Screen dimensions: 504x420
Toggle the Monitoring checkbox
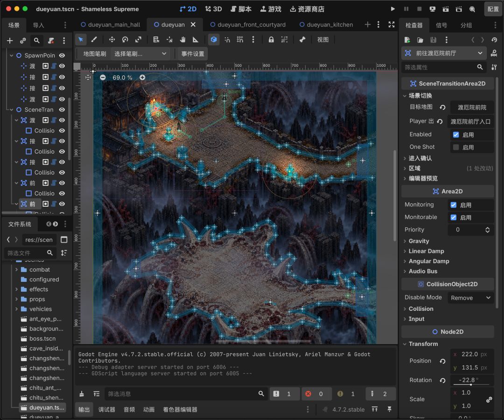pyautogui.click(x=453, y=205)
